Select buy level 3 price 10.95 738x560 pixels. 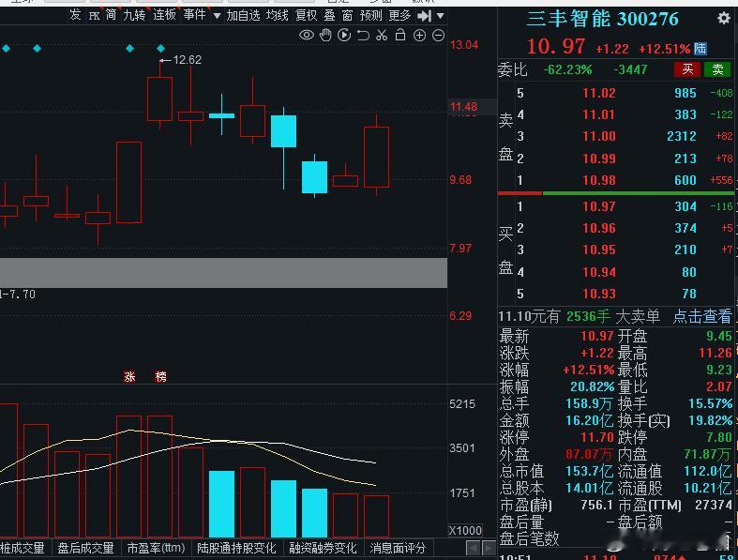tap(598, 250)
